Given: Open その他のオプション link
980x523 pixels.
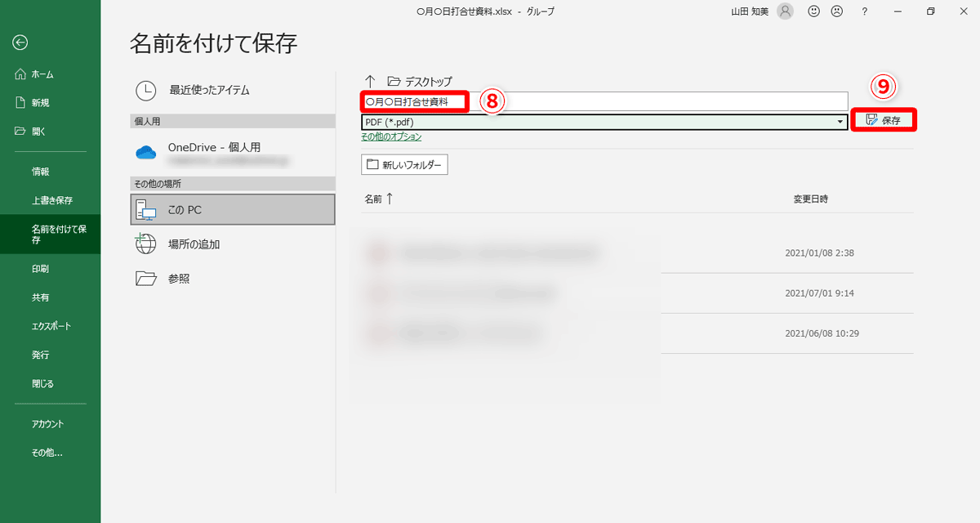Looking at the screenshot, I should pos(390,136).
